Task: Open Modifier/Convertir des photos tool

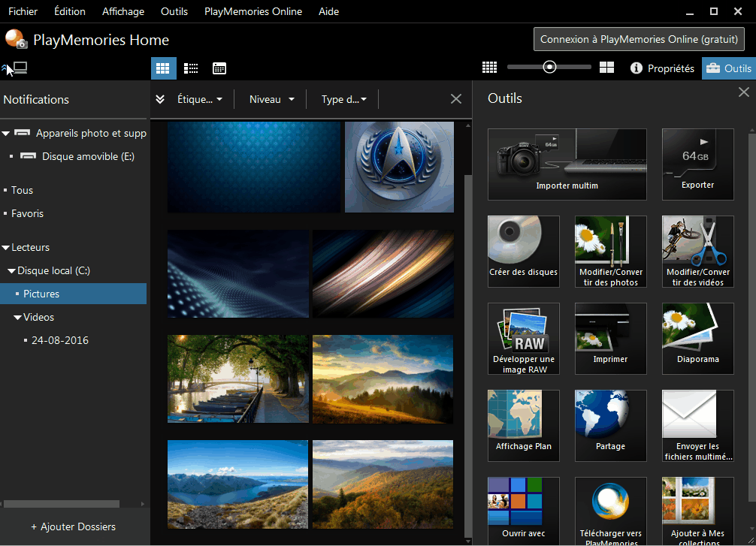Action: (611, 252)
